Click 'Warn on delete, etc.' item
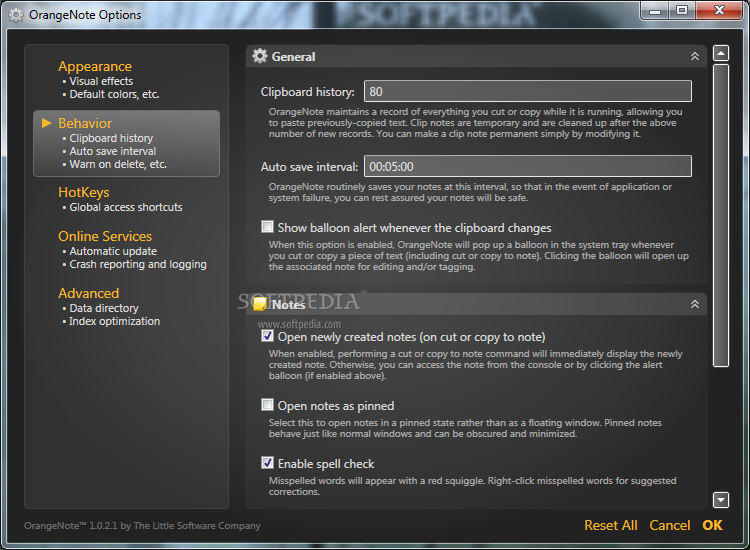Screen dimensions: 750x550 [118, 164]
